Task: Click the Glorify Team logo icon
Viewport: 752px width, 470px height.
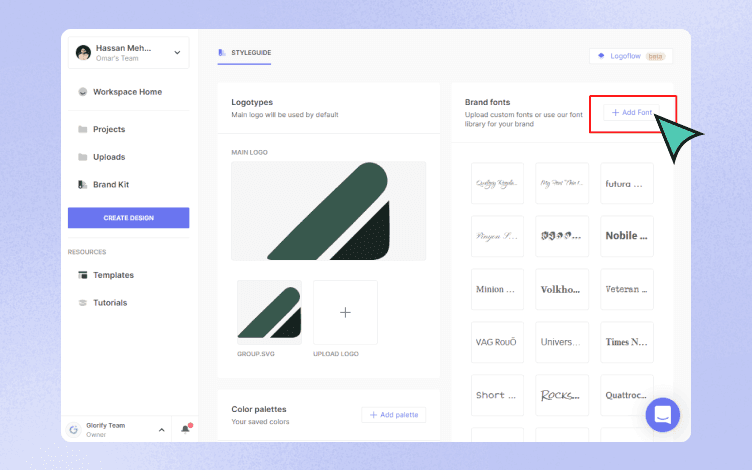Action: pos(73,430)
